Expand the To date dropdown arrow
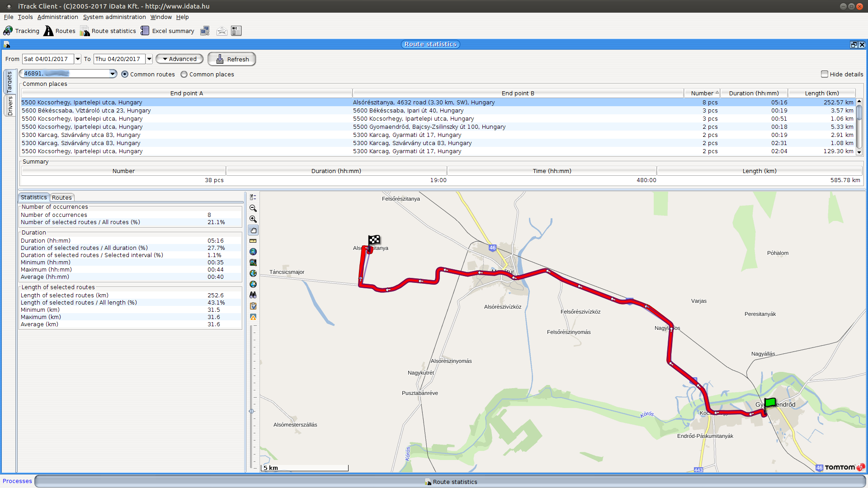This screenshot has height=488, width=868. [x=149, y=59]
